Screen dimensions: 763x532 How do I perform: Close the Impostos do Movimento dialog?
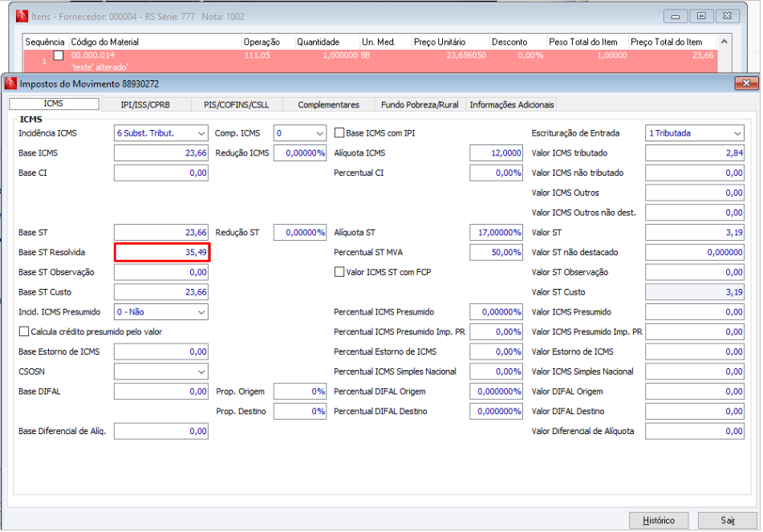pos(746,83)
